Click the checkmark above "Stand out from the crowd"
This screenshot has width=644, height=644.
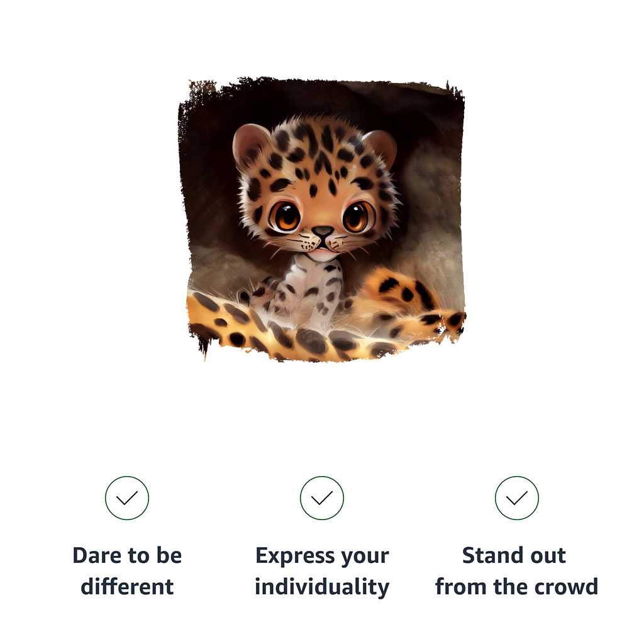[x=517, y=498]
